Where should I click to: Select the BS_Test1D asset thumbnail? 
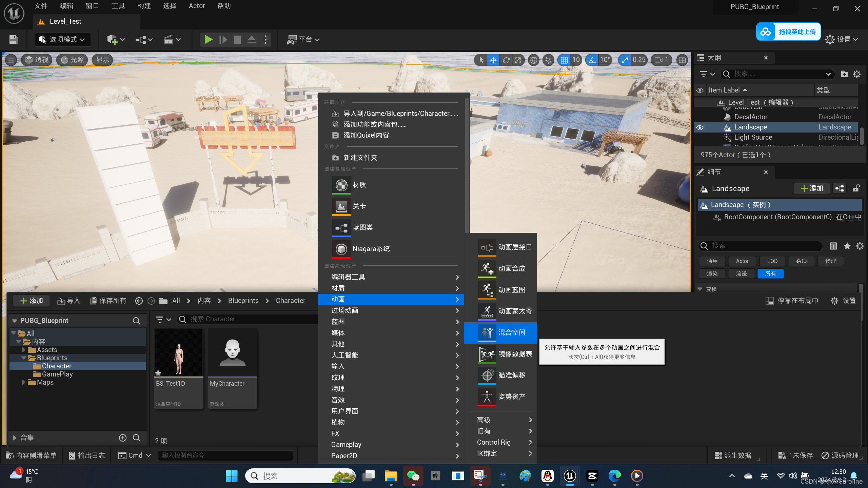click(179, 352)
